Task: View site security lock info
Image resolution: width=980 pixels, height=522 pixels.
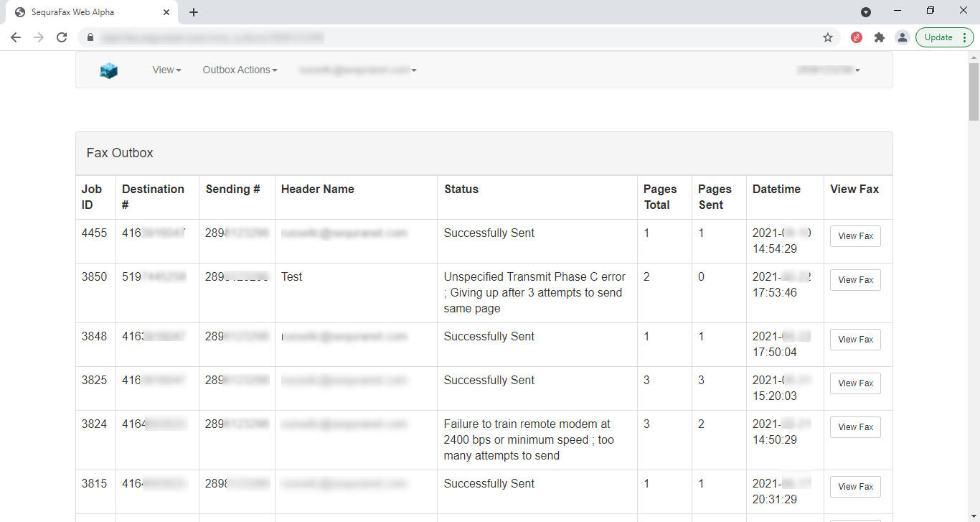Action: 90,37
